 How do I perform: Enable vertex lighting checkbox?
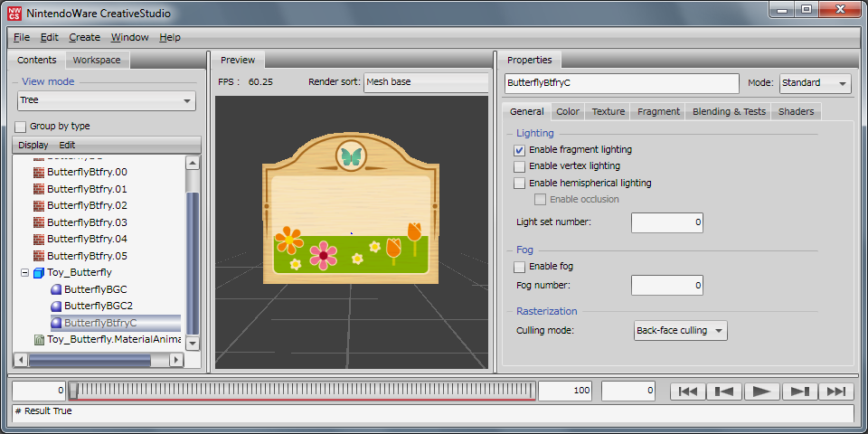click(x=519, y=166)
